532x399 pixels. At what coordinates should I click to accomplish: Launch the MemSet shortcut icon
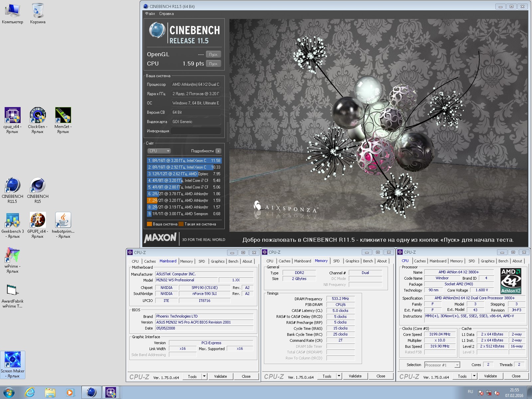[63, 120]
